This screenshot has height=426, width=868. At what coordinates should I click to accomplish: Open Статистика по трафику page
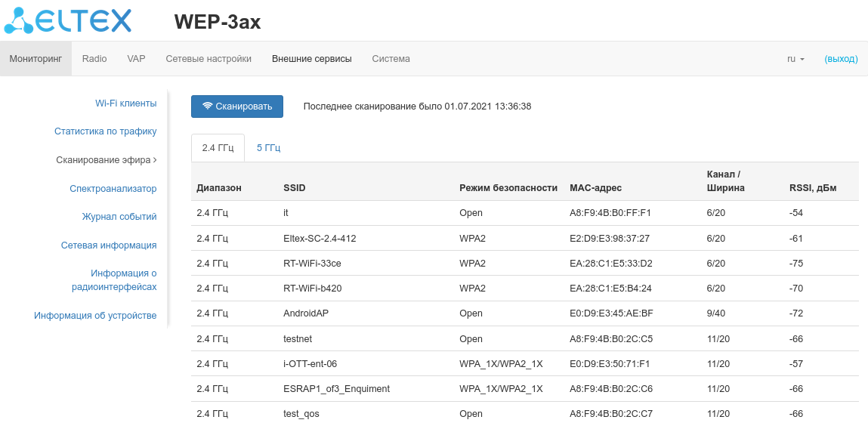pos(105,131)
